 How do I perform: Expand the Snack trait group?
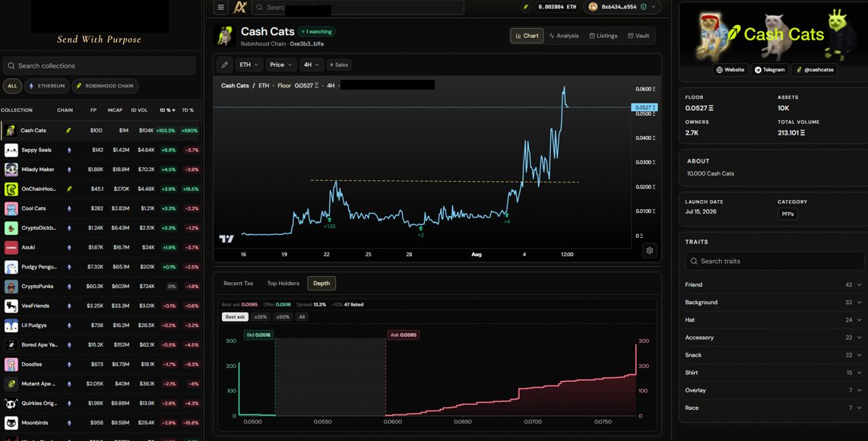click(x=773, y=355)
